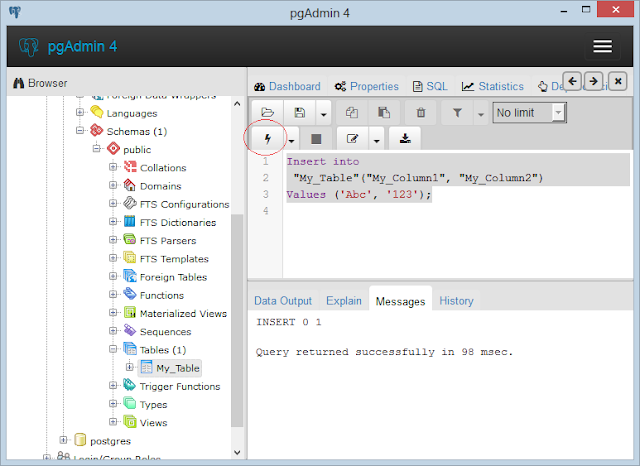This screenshot has height=466, width=640.
Task: Expand the My_Table node
Action: [x=129, y=367]
